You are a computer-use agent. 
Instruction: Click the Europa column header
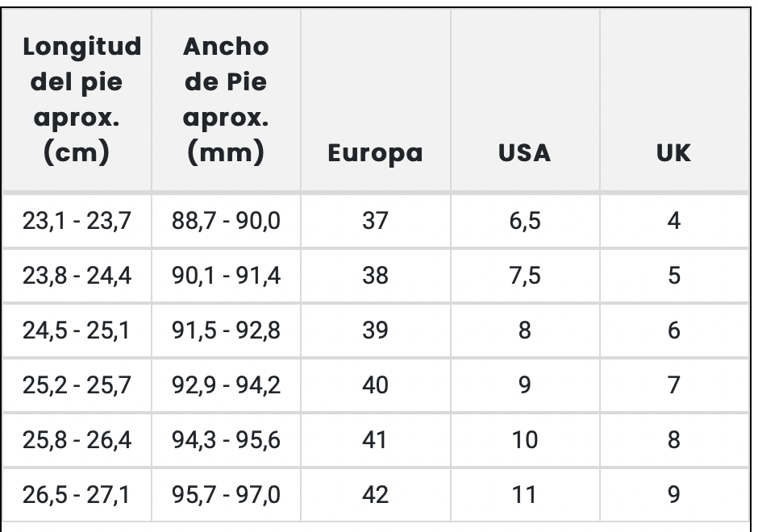pyautogui.click(x=375, y=153)
